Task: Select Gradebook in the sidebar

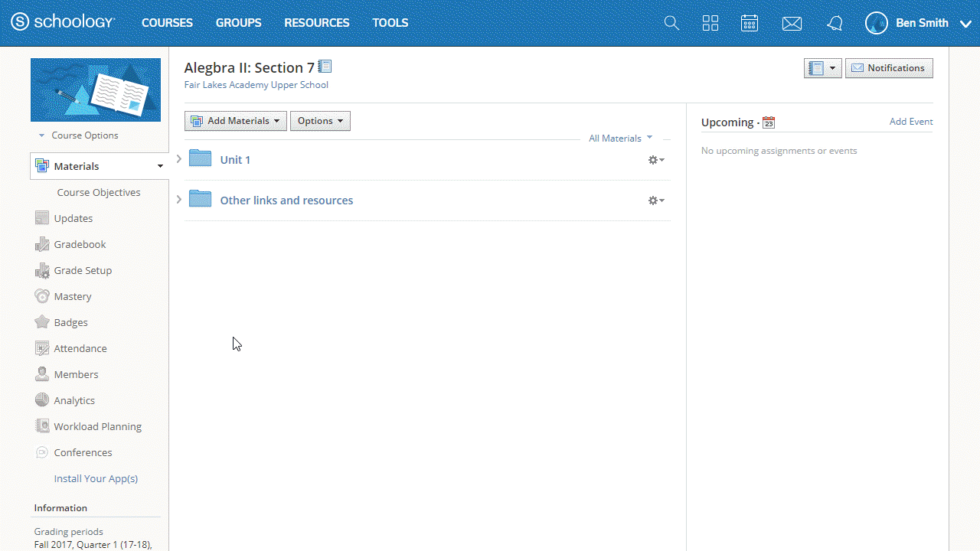Action: coord(80,244)
